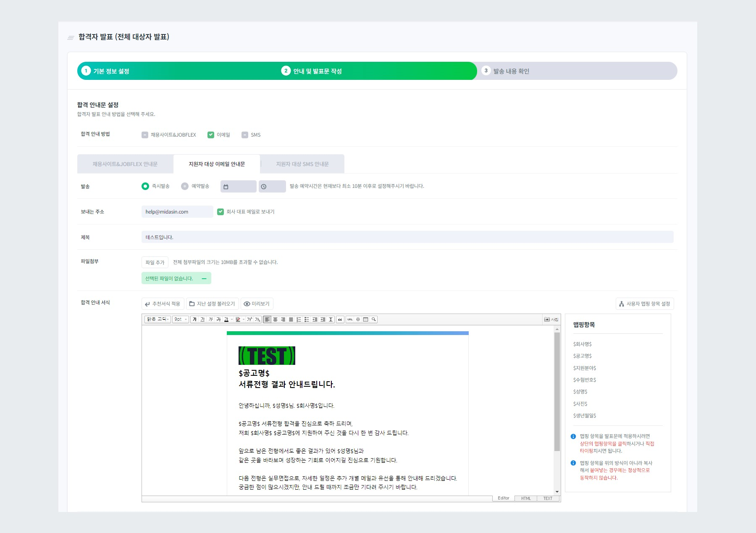The height and width of the screenshot is (533, 756).
Task: Switch to the HTML editor view
Action: 525,498
